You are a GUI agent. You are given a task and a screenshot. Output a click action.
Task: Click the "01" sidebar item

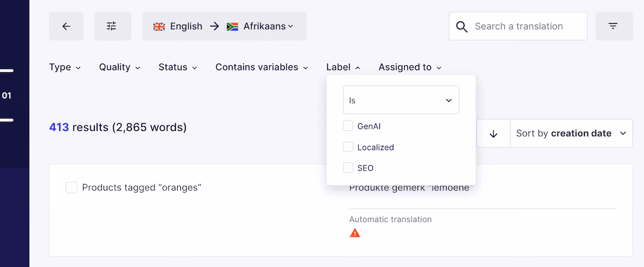pos(6,95)
